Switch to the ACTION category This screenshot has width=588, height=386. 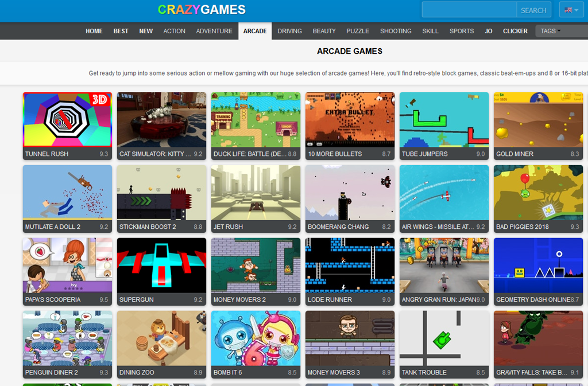[x=175, y=31]
